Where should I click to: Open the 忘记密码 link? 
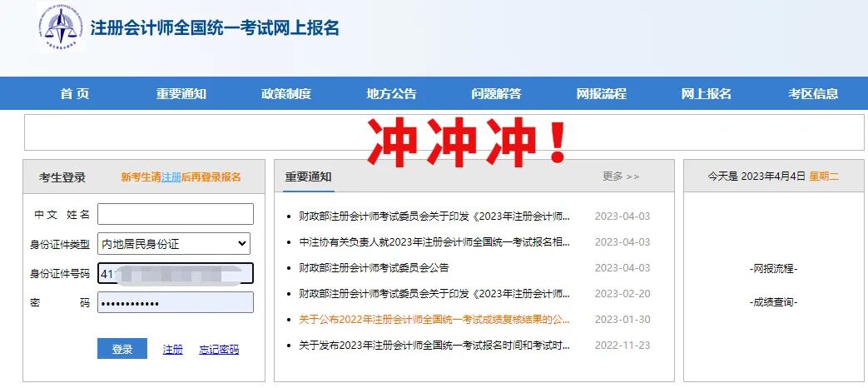[x=219, y=350]
